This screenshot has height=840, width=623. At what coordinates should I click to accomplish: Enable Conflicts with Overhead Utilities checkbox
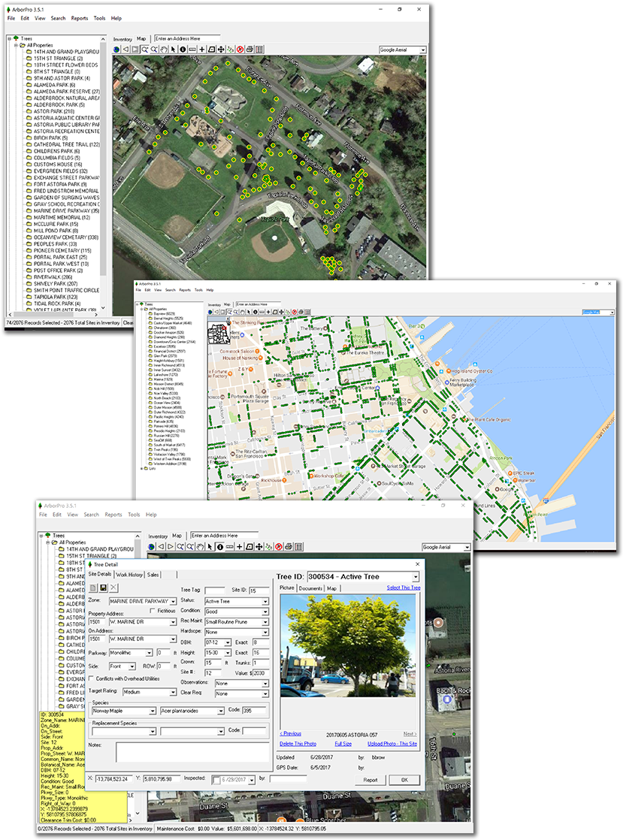[91, 678]
